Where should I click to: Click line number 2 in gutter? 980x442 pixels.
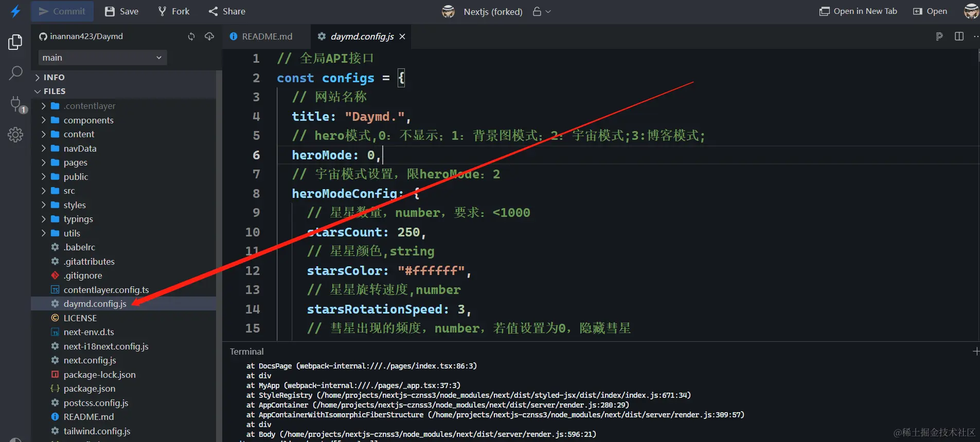pos(256,78)
